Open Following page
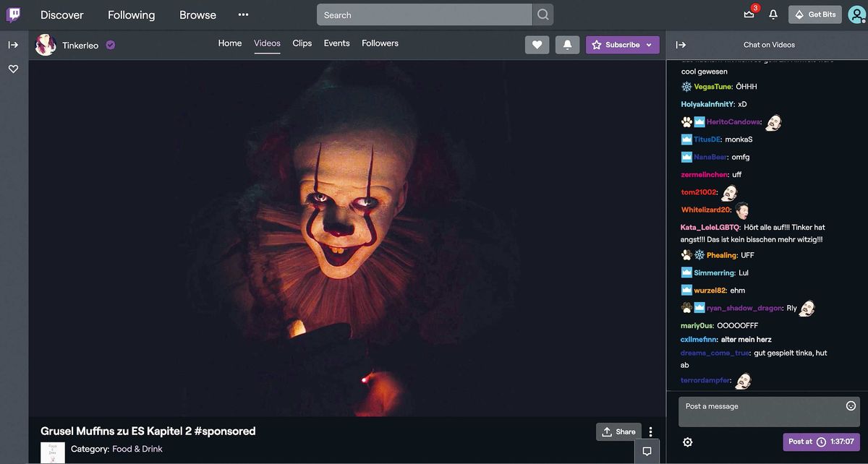868x464 pixels. tap(132, 14)
